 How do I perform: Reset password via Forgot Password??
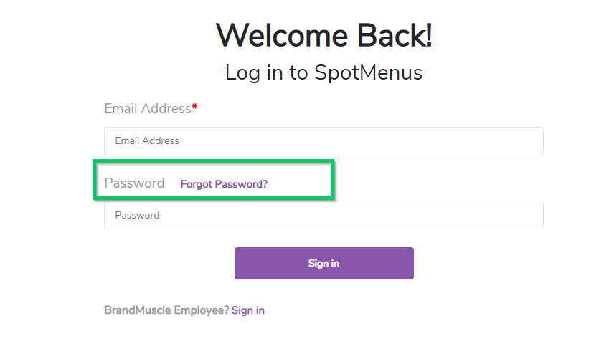pyautogui.click(x=224, y=184)
